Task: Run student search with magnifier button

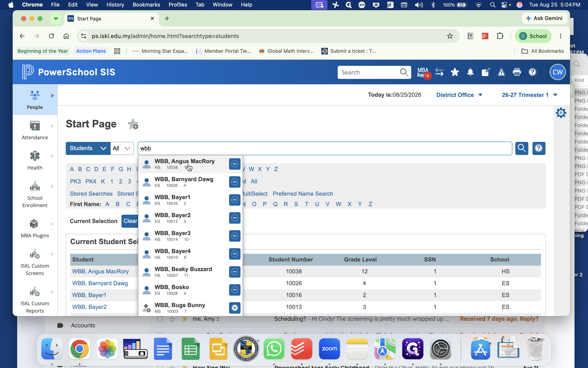Action: pos(522,148)
